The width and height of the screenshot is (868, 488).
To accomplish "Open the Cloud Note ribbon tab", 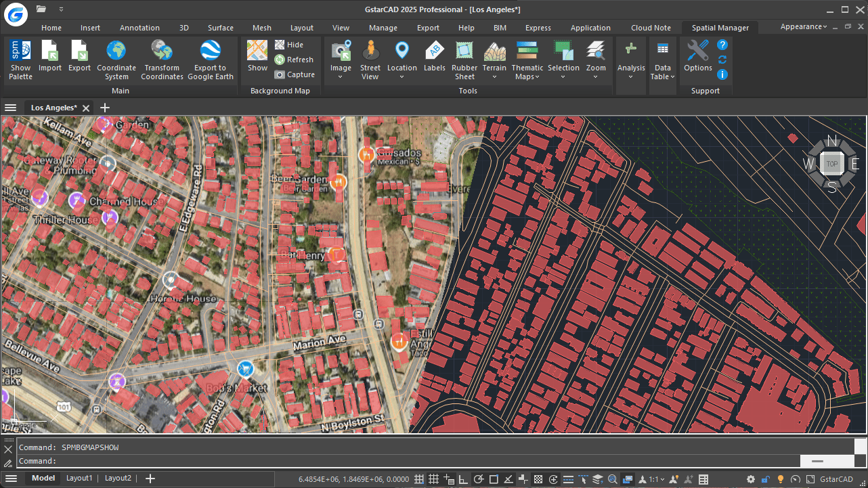I will pos(651,28).
